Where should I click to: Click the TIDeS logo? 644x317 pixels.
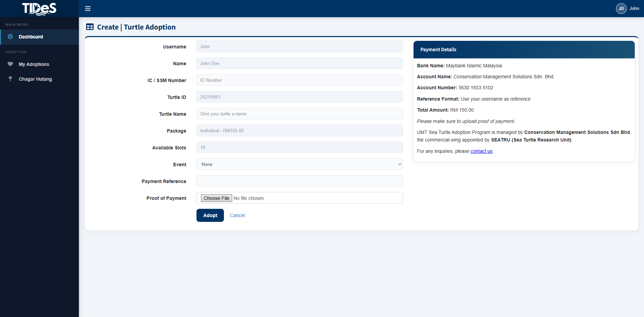coord(39,9)
